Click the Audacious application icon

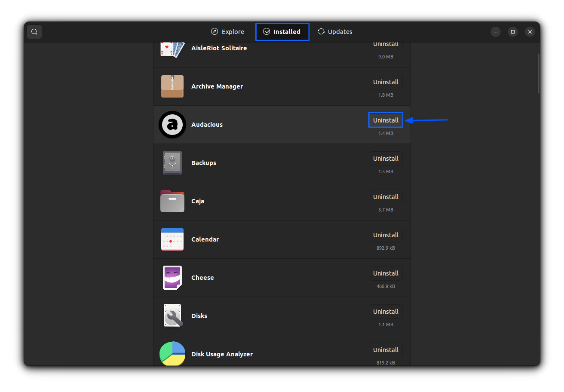tap(172, 124)
